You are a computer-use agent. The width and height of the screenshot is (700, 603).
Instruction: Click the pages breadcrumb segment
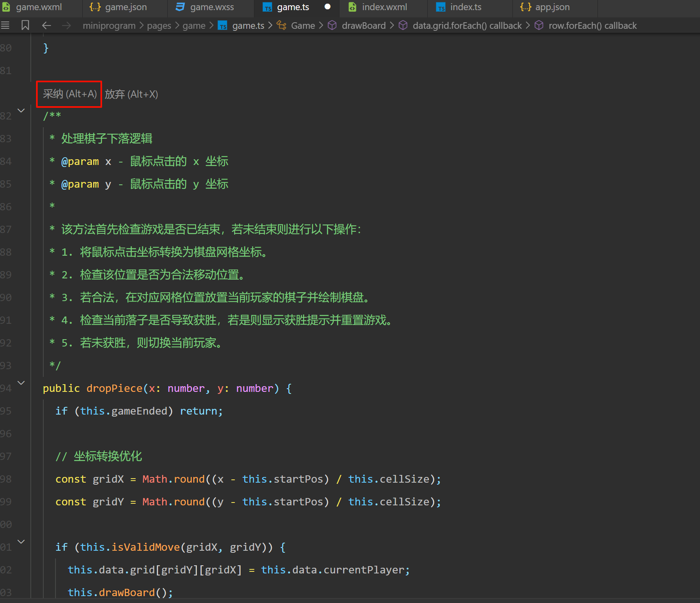pyautogui.click(x=159, y=26)
